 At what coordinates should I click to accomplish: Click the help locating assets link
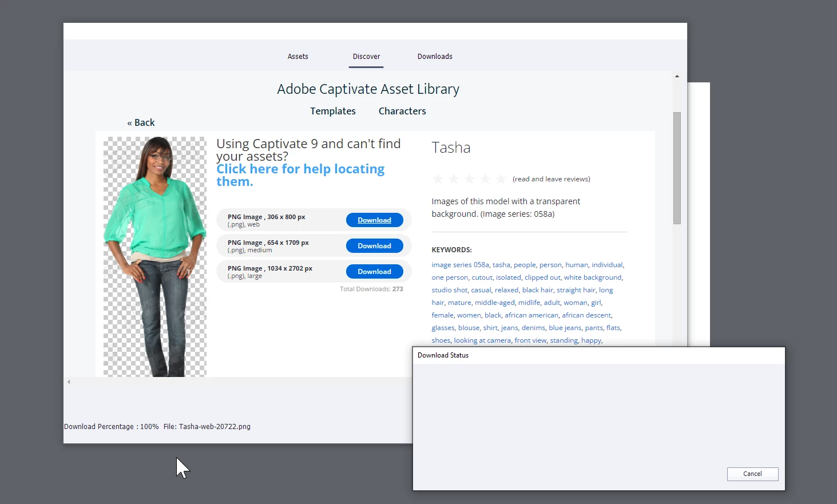(300, 175)
